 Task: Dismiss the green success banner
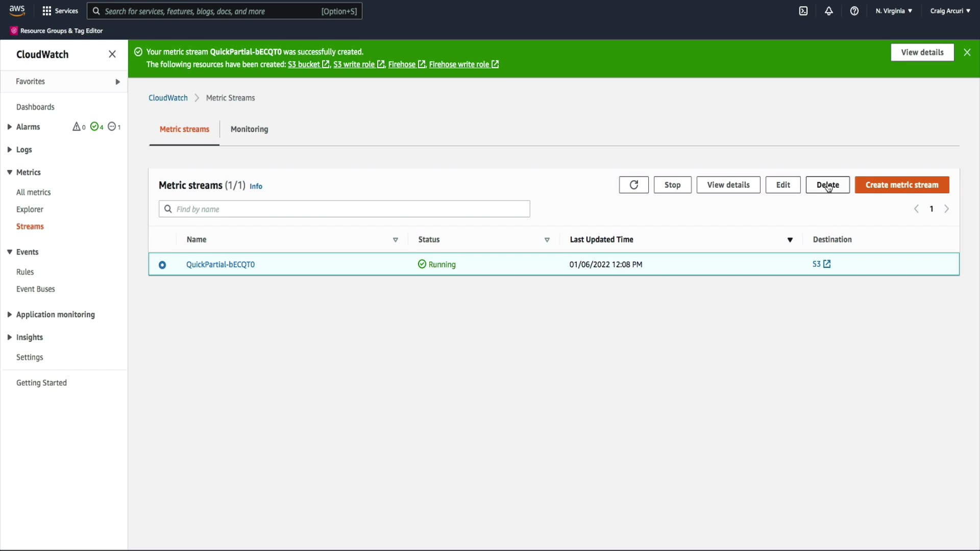(x=967, y=52)
